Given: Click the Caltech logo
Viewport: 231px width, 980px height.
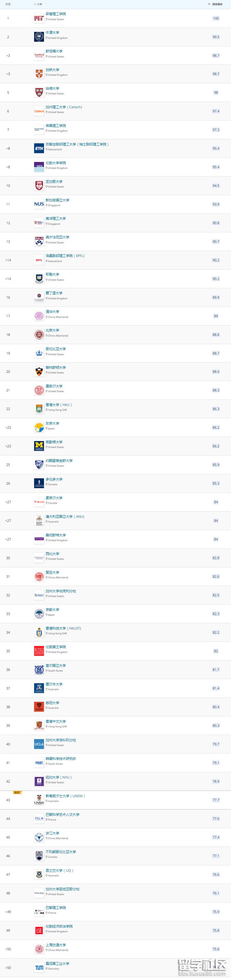Looking at the screenshot, I should [39, 111].
